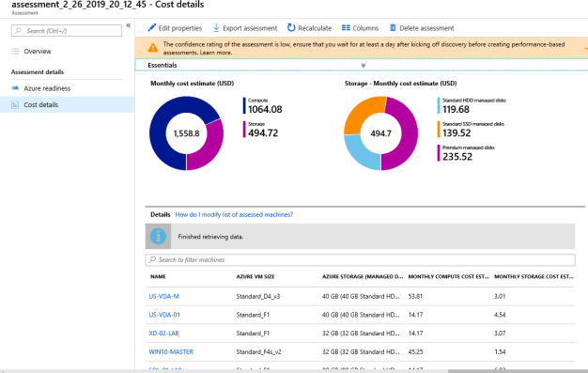Click the Compute dark blue legend swatch
Image resolution: width=588 pixels, height=373 pixels.
pos(244,105)
